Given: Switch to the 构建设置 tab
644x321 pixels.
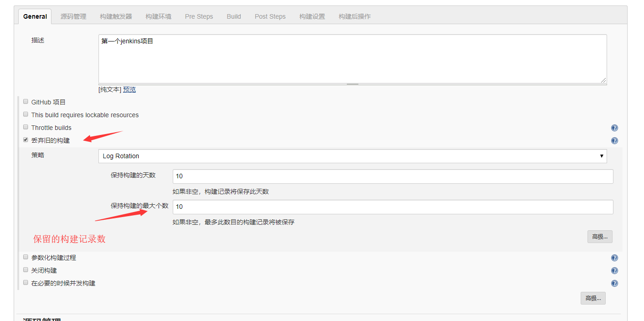Looking at the screenshot, I should (x=312, y=16).
